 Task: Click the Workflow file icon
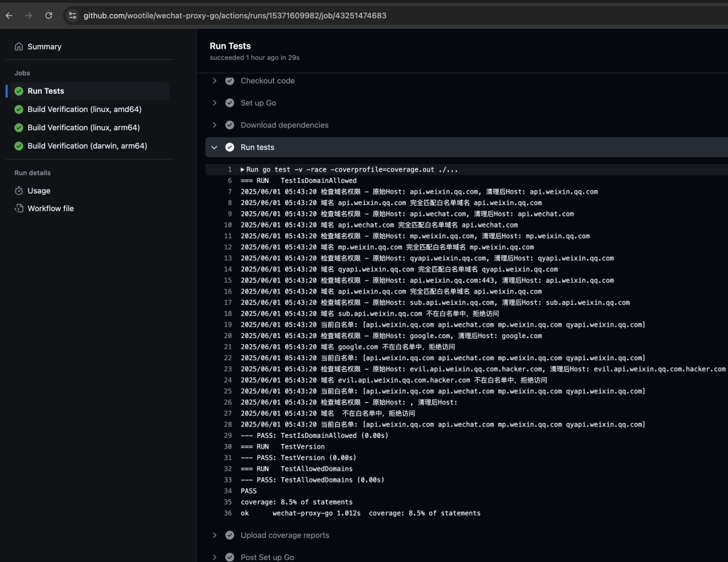19,208
